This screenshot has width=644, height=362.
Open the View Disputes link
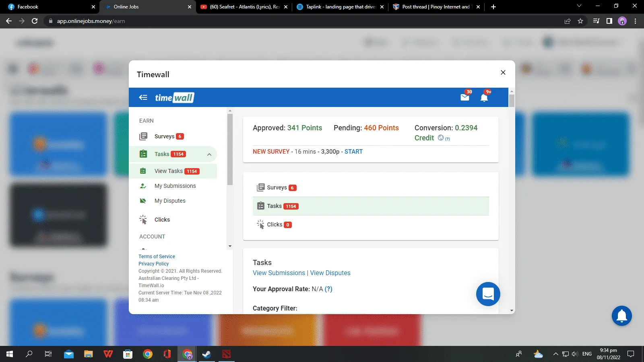tap(330, 273)
